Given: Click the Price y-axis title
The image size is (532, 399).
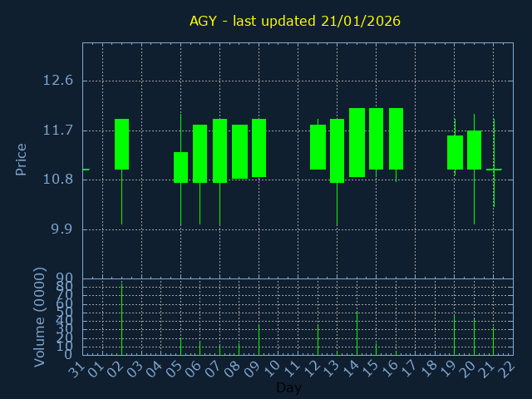Looking at the screenshot, I should tap(22, 159).
